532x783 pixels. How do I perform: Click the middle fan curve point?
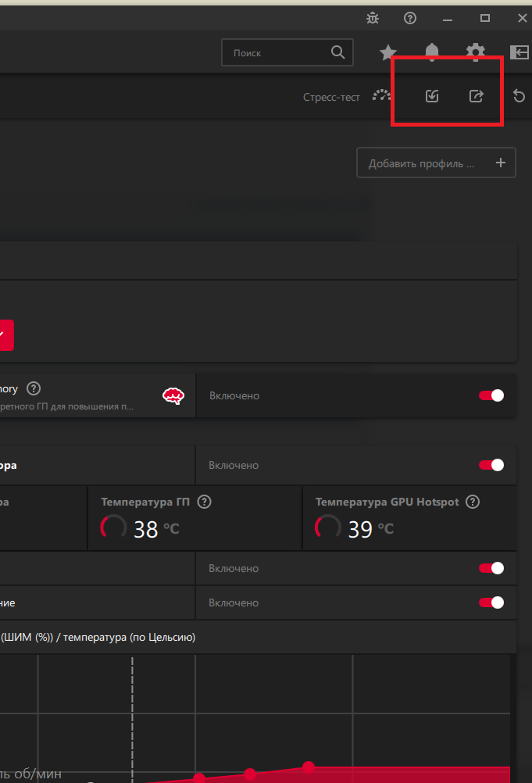point(250,774)
